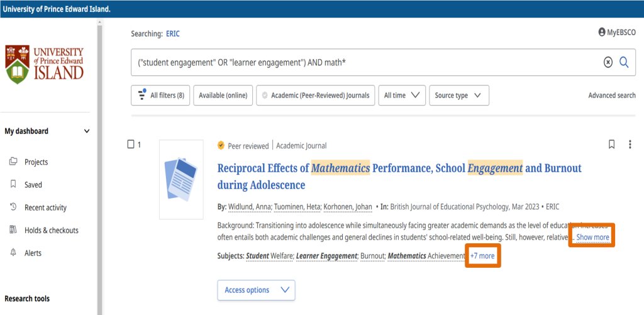Collapse the My dashboard section
The width and height of the screenshot is (644, 315).
[87, 131]
